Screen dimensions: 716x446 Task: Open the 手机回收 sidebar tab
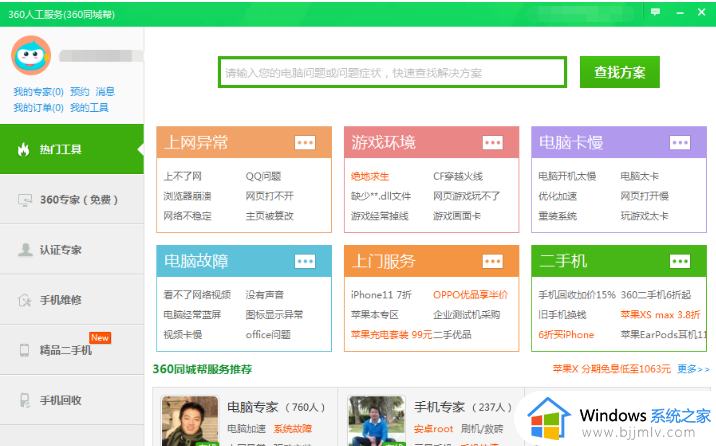72,400
